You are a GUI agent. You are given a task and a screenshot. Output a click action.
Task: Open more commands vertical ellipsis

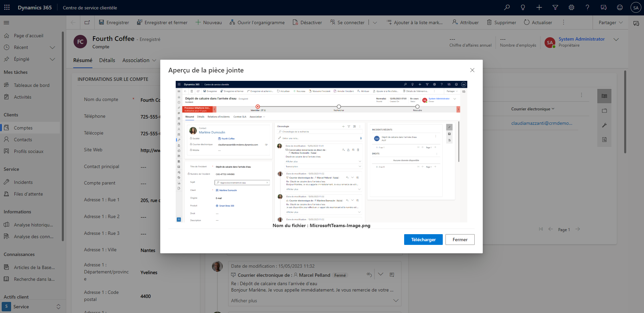(563, 22)
